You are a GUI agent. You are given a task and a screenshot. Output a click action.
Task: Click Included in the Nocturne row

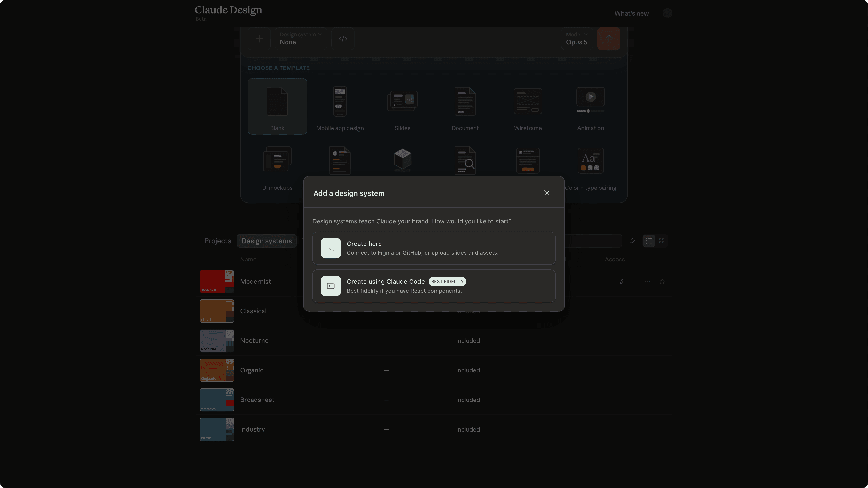468,341
